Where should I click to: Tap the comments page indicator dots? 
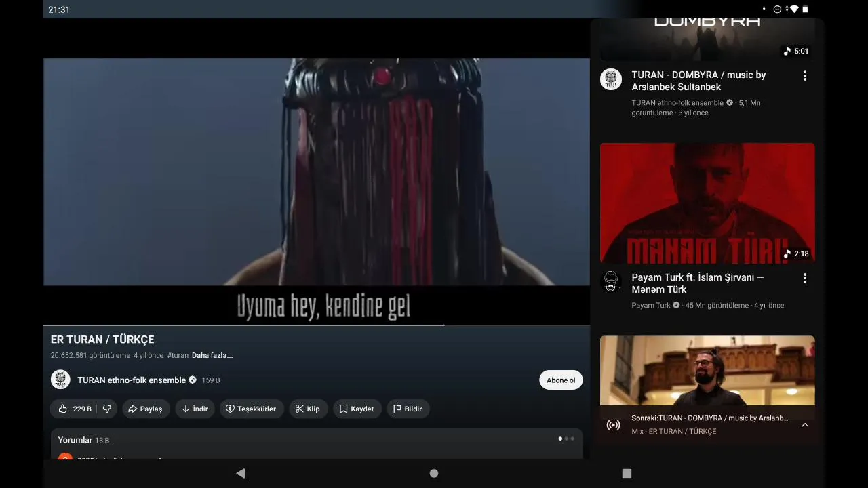point(566,439)
